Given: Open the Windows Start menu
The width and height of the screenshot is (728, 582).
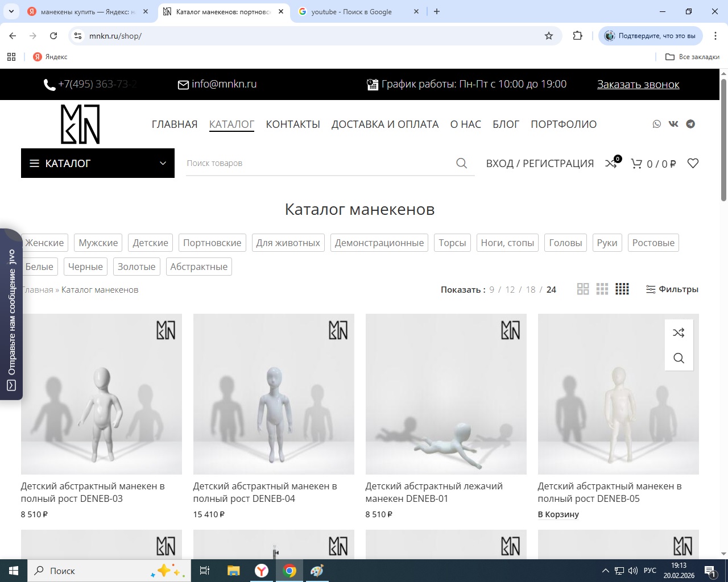Looking at the screenshot, I should pos(14,571).
